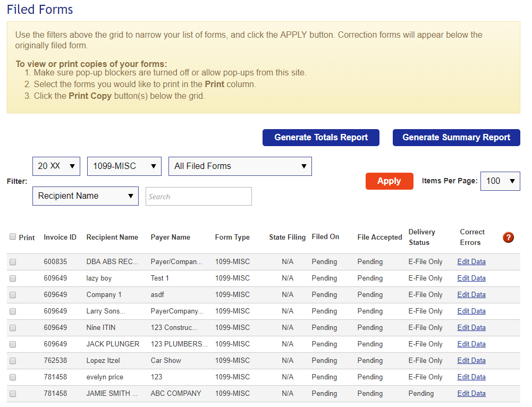Check the Print box for evelyn price row
The image size is (532, 407).
(13, 377)
